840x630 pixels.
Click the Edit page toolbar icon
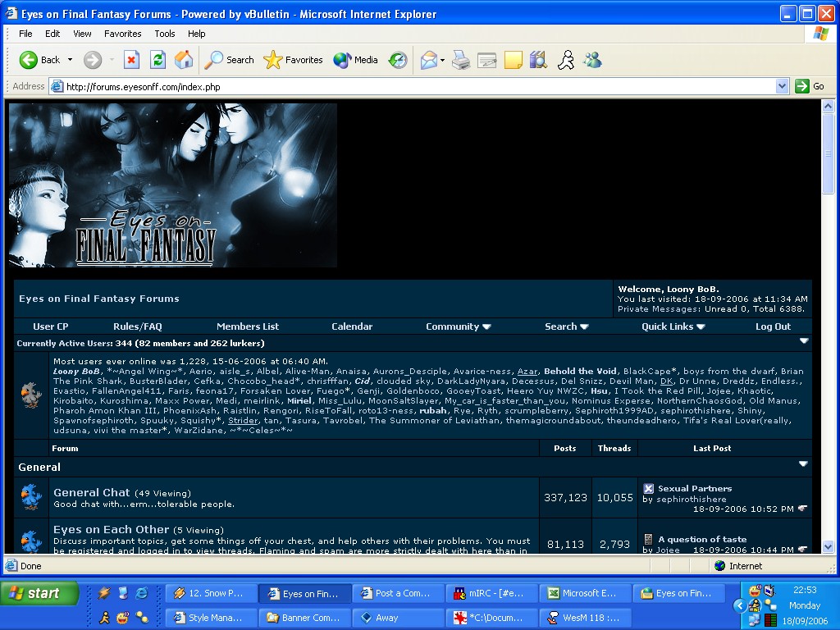click(x=487, y=59)
